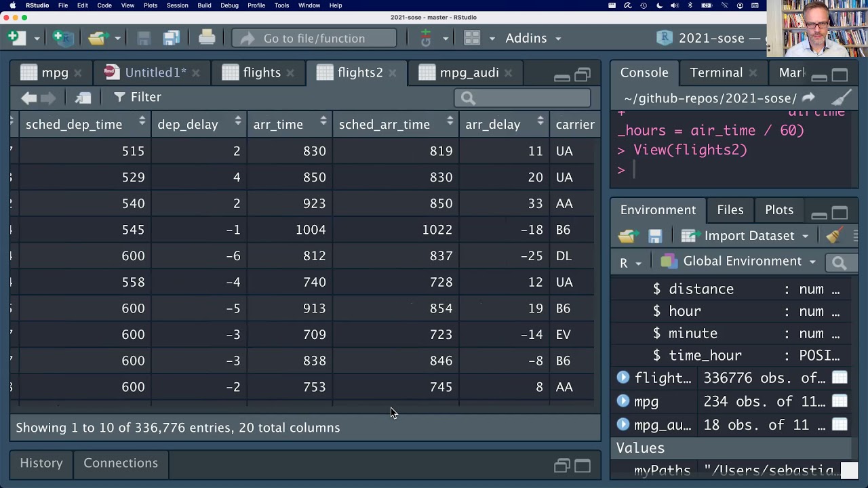
Task: Close the mpg_audi tab
Action: (509, 73)
